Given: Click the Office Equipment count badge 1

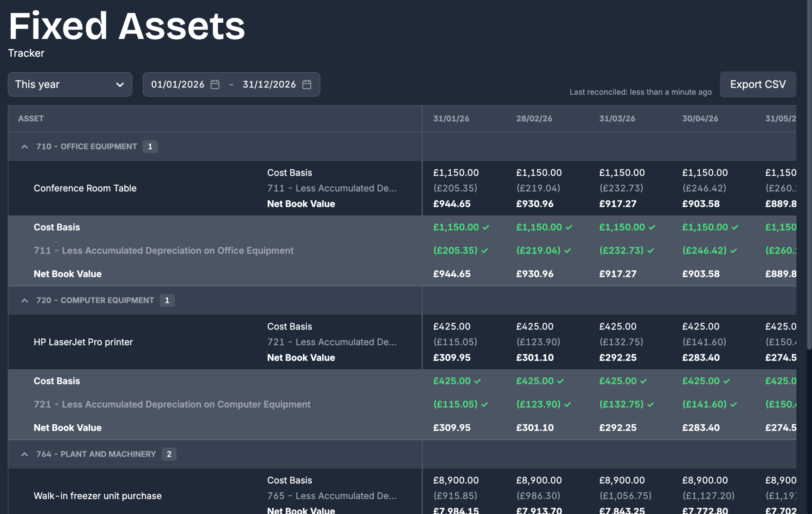Looking at the screenshot, I should point(150,146).
